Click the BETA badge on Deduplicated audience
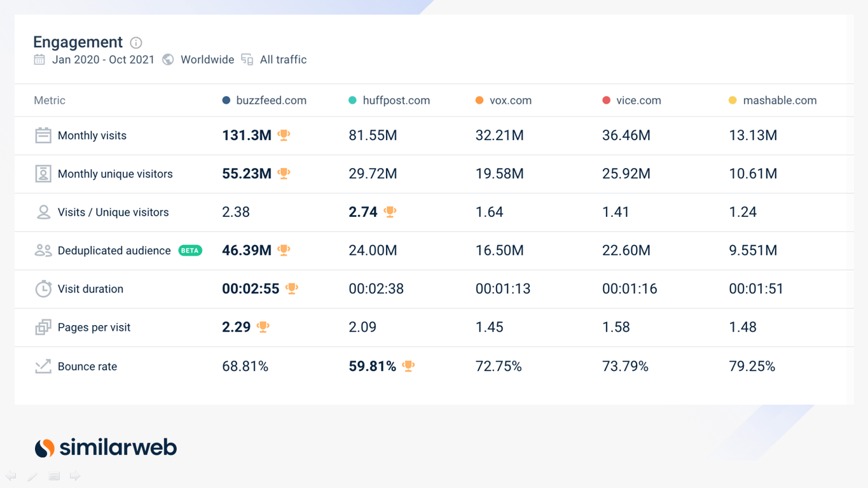This screenshot has width=868, height=488. click(190, 251)
